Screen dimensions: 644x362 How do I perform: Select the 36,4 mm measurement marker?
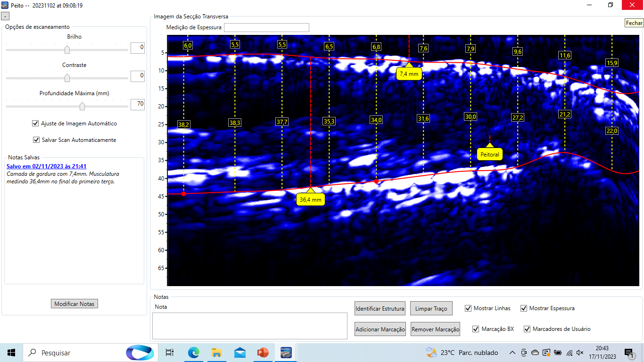[x=311, y=199]
